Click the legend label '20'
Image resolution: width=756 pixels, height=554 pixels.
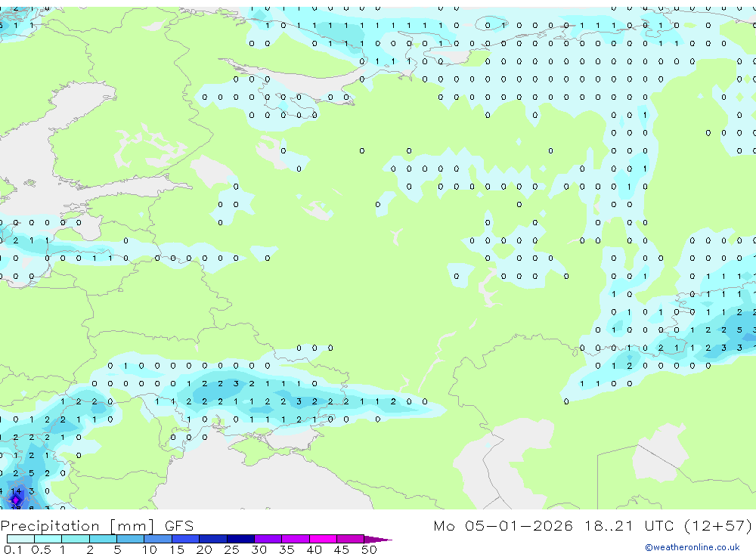(x=204, y=549)
